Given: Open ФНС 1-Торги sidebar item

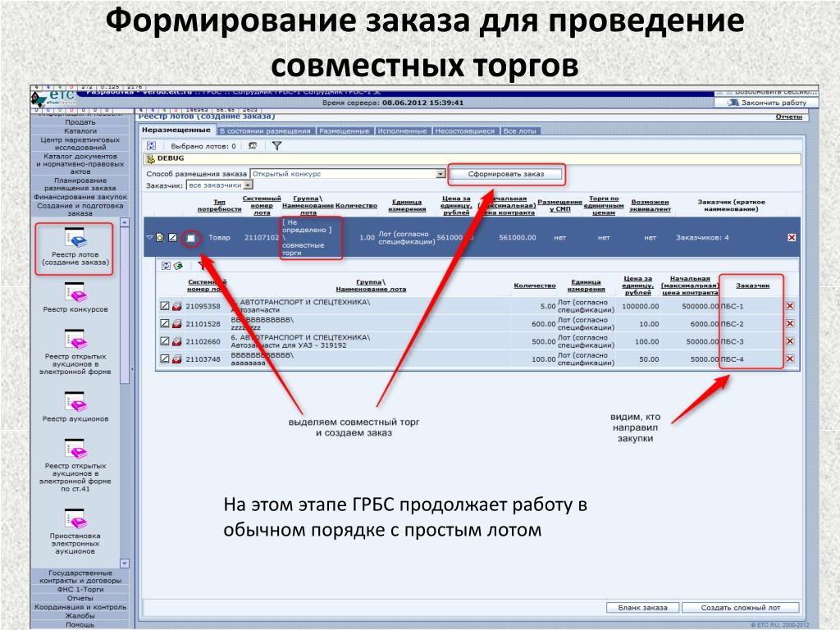Looking at the screenshot, I should (x=80, y=589).
